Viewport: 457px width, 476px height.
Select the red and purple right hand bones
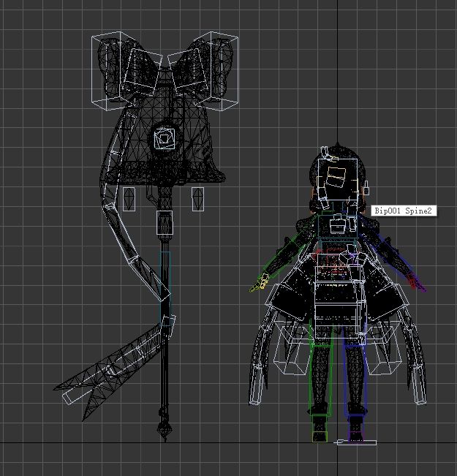(417, 282)
